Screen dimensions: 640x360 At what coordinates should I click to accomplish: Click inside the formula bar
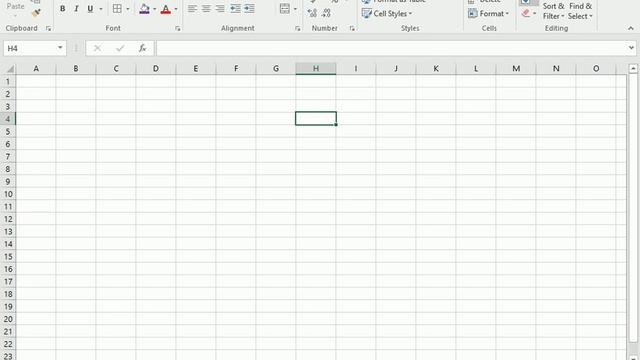pyautogui.click(x=391, y=48)
